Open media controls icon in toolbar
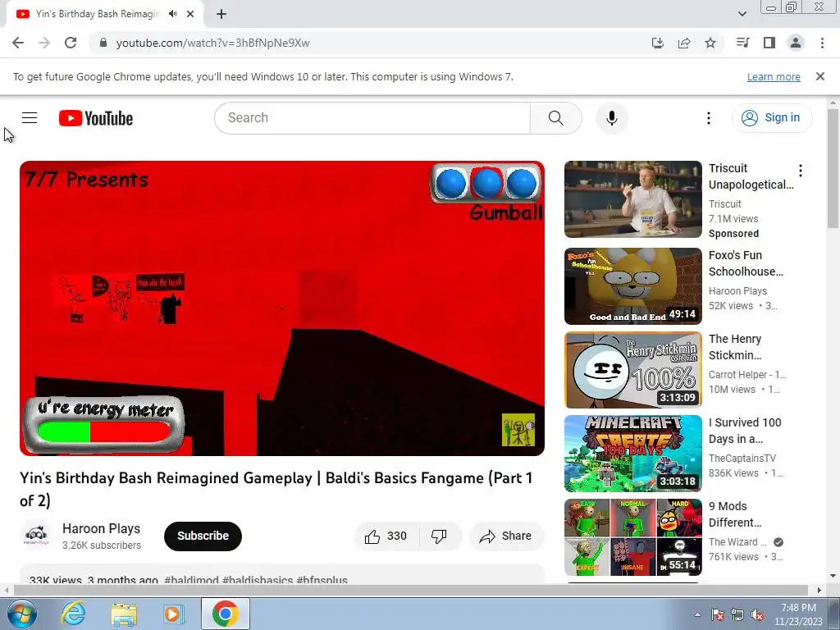The width and height of the screenshot is (840, 630). (x=742, y=43)
